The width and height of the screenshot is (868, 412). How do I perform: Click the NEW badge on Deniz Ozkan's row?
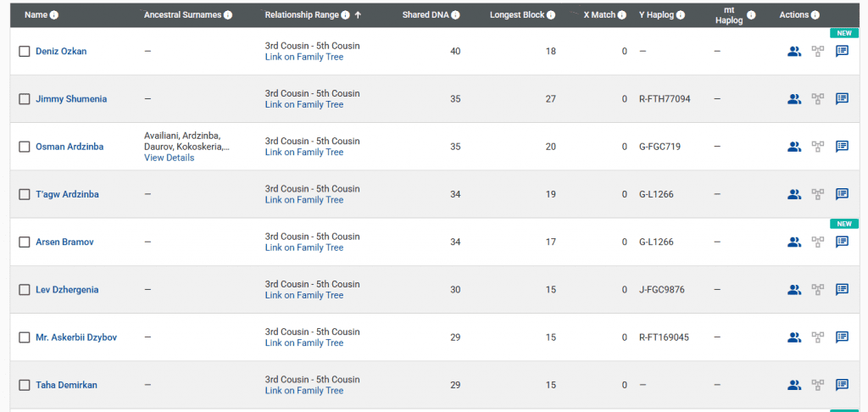843,33
